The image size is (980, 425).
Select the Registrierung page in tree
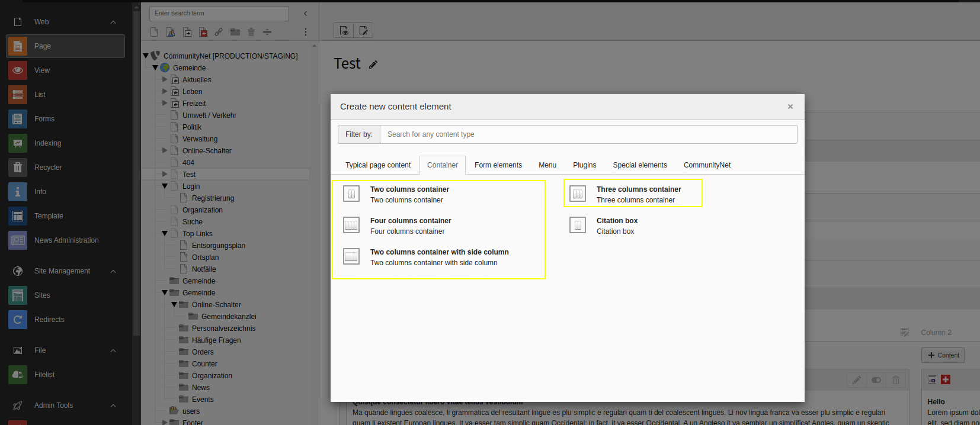tap(213, 198)
